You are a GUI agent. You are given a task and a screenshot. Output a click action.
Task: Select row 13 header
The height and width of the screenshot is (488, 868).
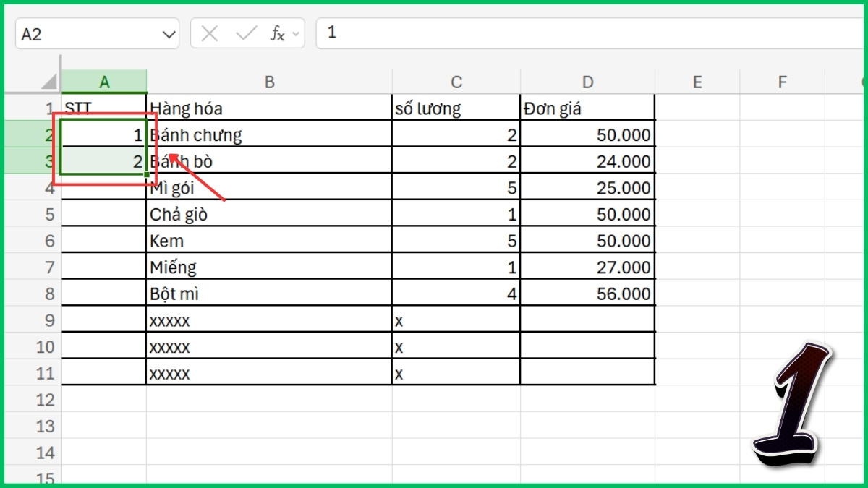(33, 426)
